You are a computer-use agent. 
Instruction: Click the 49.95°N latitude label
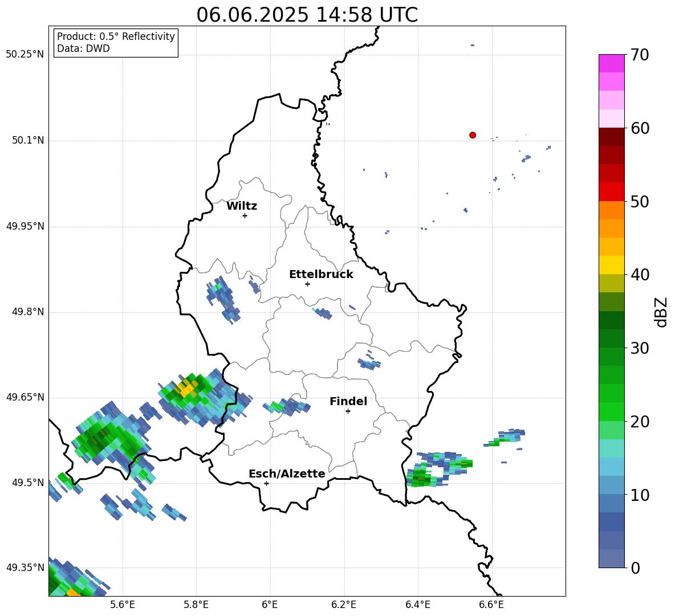(x=25, y=226)
